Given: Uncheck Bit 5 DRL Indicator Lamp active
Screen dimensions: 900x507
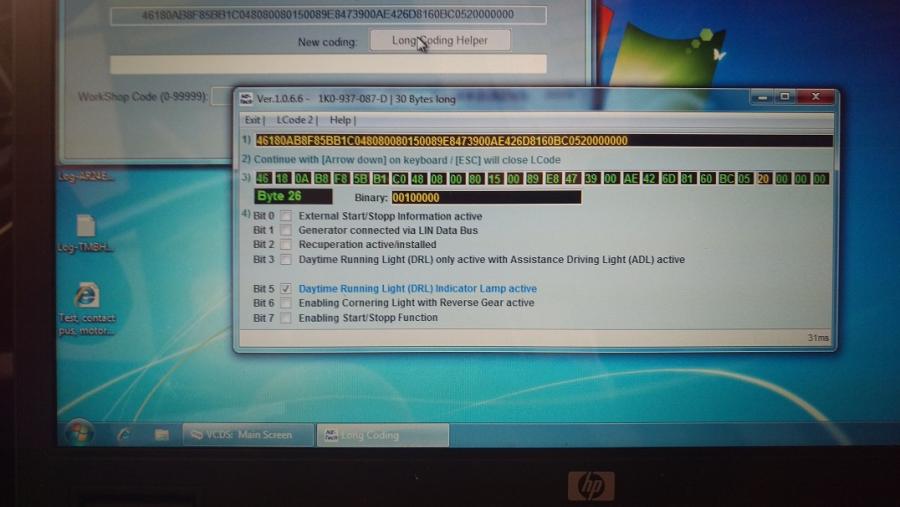Looking at the screenshot, I should pos(286,289).
